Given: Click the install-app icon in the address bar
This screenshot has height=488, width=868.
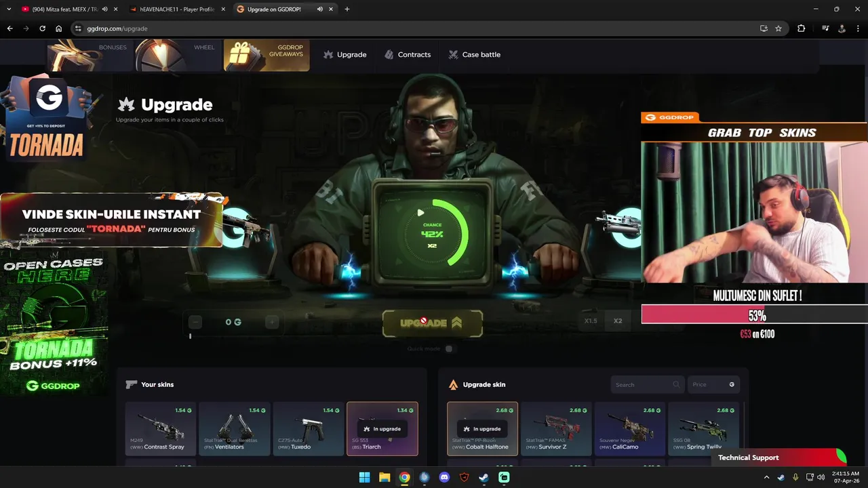Looking at the screenshot, I should click(764, 28).
